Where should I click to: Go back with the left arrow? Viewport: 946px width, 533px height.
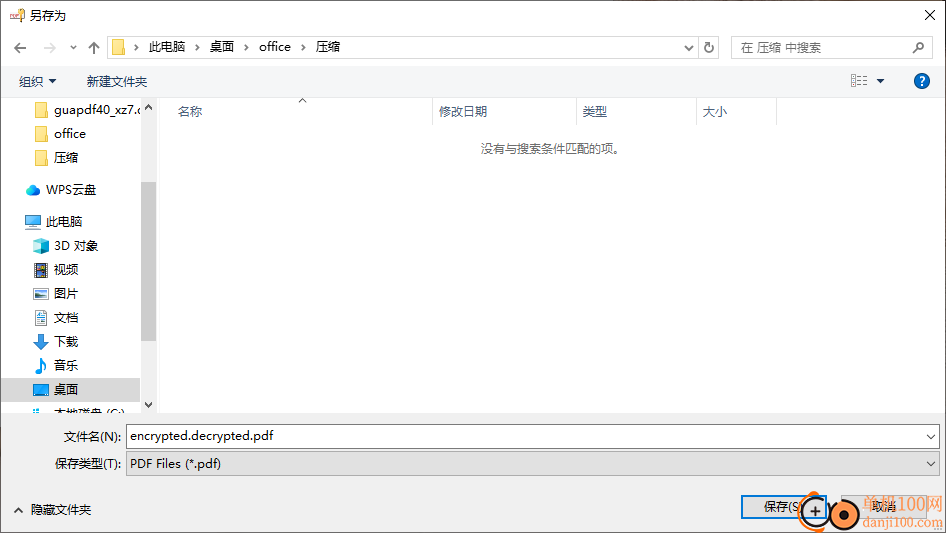pyautogui.click(x=20, y=48)
